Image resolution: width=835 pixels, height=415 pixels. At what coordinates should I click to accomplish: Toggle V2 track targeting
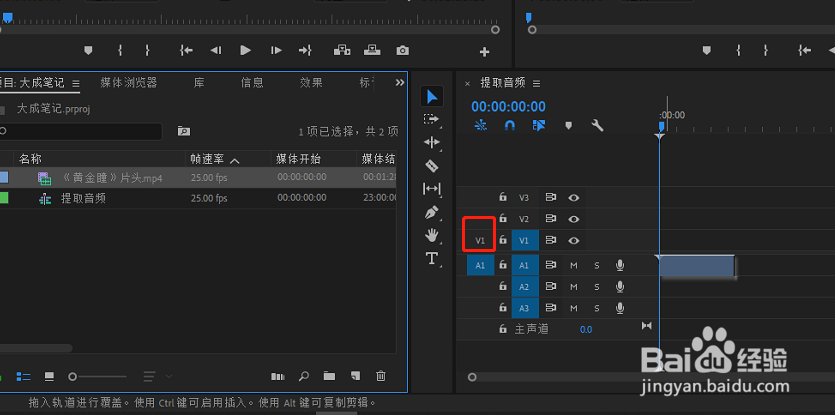click(525, 219)
